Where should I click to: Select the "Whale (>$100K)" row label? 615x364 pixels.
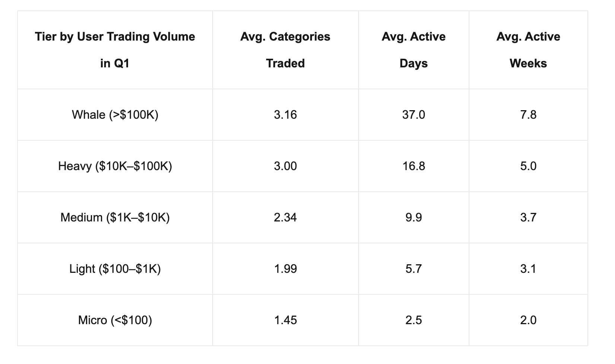(115, 115)
